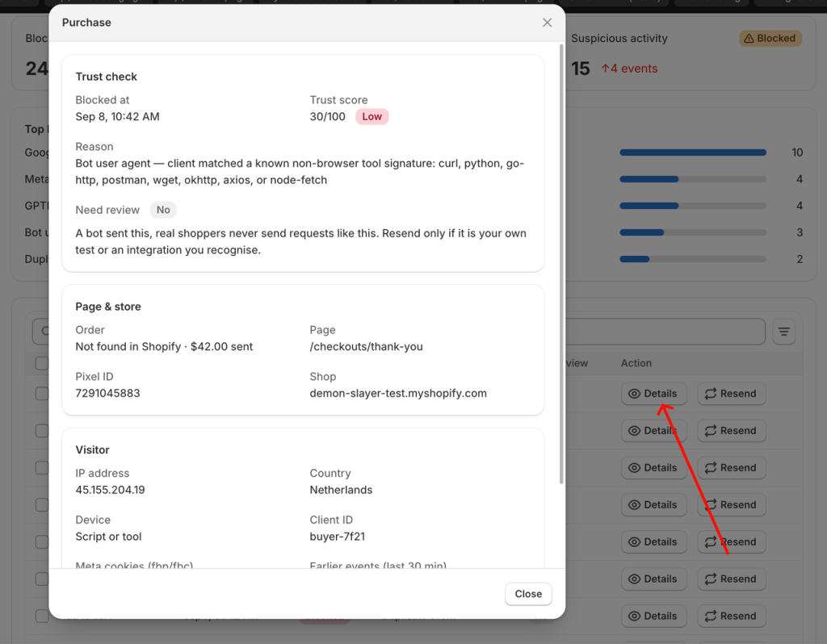Viewport: 827px width, 644px height.
Task: Resend the event in the third table row
Action: [x=732, y=467]
